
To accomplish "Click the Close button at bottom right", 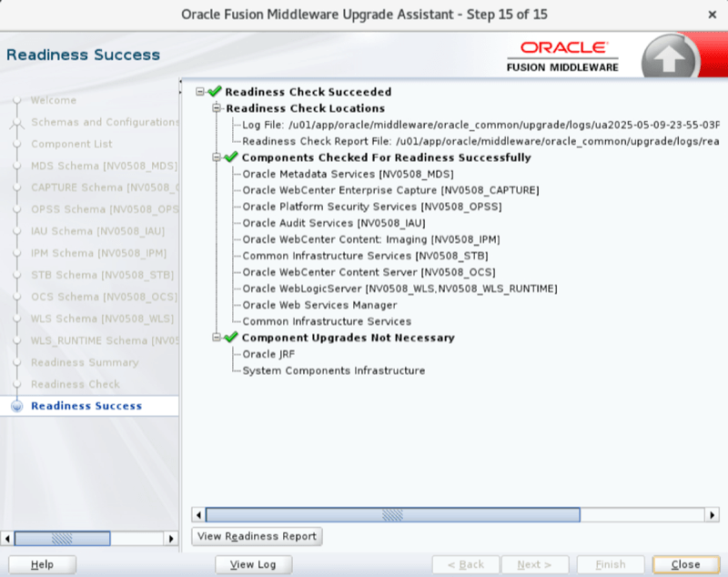I will click(x=686, y=564).
